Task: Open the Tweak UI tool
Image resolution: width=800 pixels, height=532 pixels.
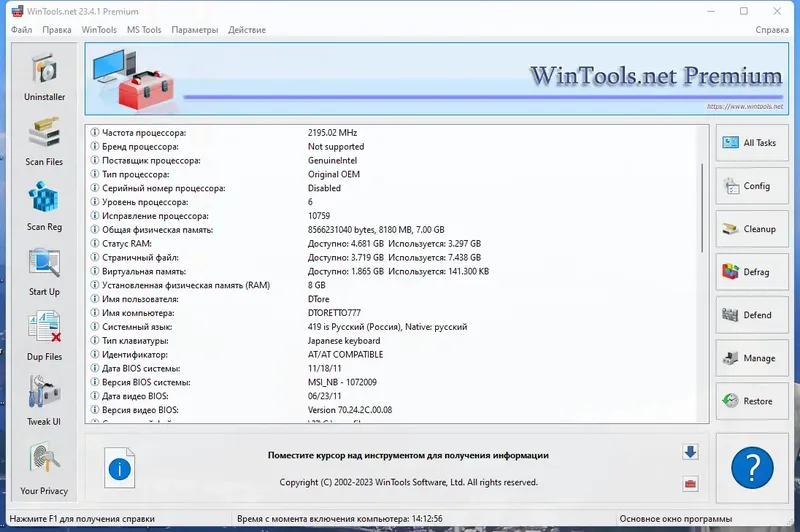Action: pos(44,401)
